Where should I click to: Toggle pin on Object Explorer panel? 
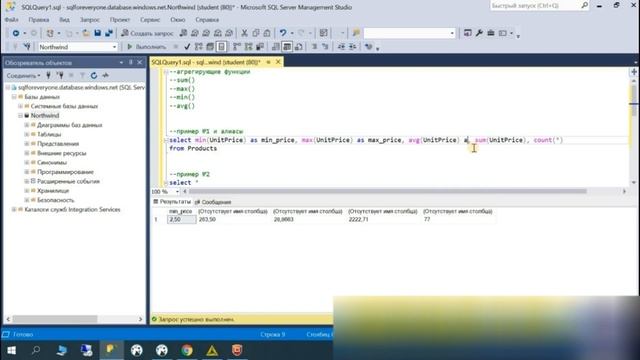tap(131, 62)
